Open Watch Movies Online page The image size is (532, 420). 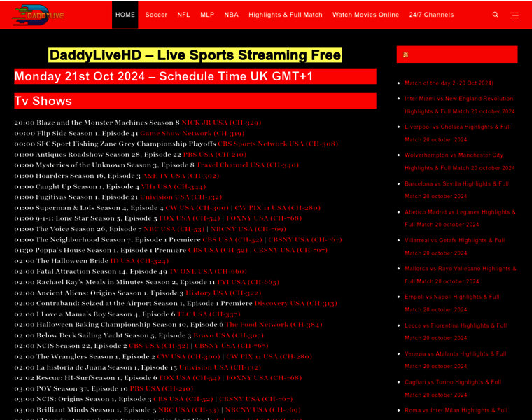point(365,15)
